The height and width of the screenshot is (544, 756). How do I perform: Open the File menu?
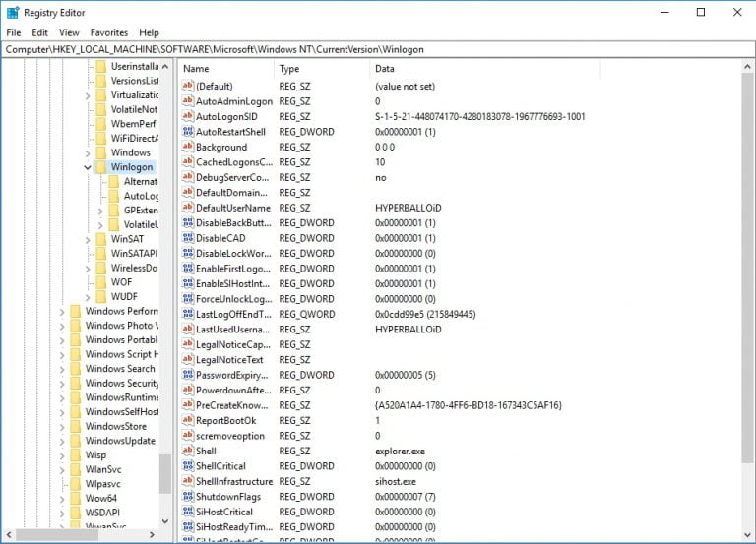pyautogui.click(x=13, y=32)
